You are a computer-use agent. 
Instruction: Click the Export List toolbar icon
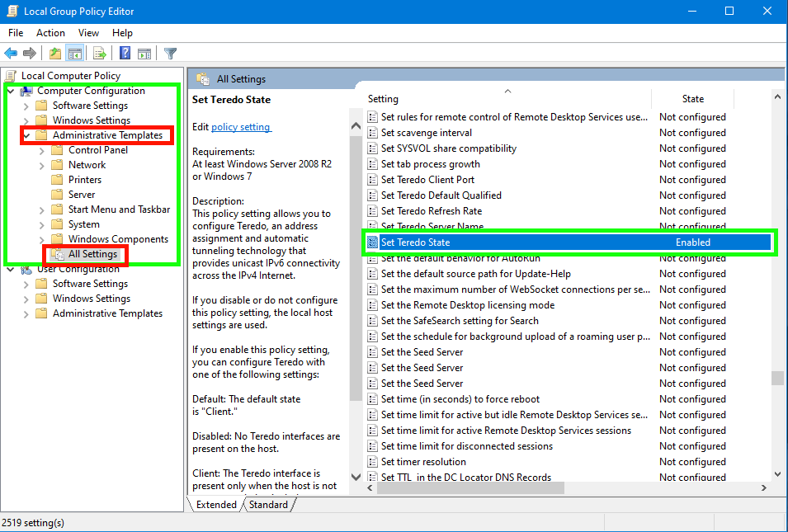click(100, 54)
